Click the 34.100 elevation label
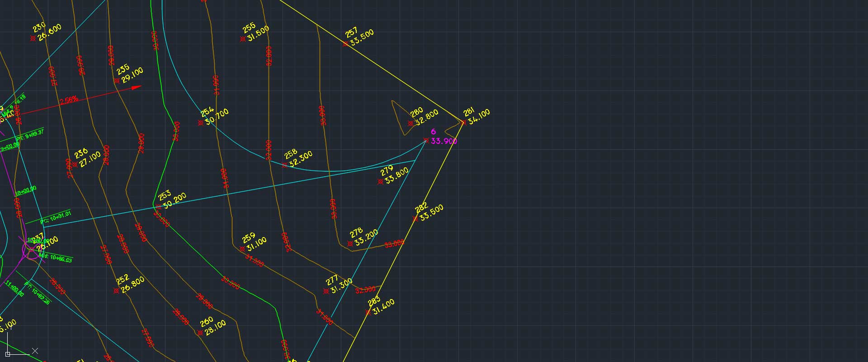The image size is (868, 362). pos(479,116)
